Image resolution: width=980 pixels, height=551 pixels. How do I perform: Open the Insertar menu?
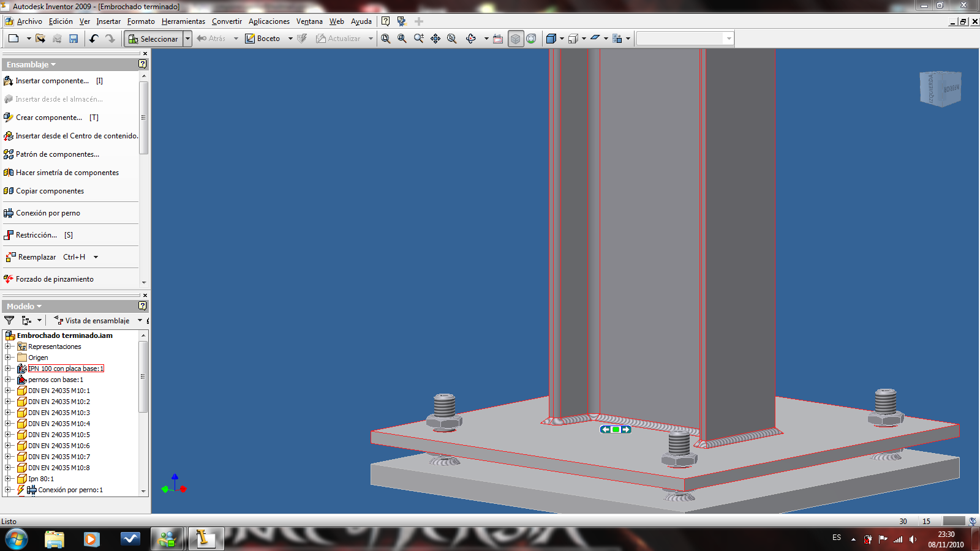(108, 21)
